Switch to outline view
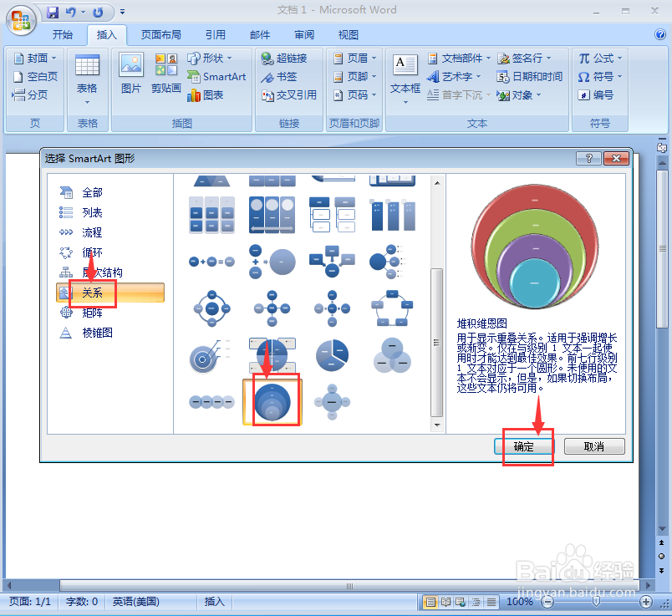This screenshot has width=672, height=616. click(476, 603)
